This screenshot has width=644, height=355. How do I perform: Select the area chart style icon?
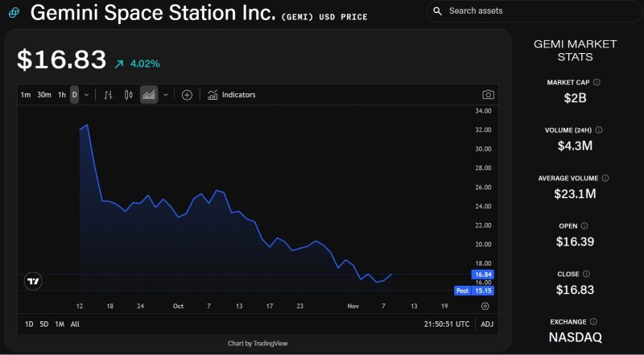click(x=149, y=95)
